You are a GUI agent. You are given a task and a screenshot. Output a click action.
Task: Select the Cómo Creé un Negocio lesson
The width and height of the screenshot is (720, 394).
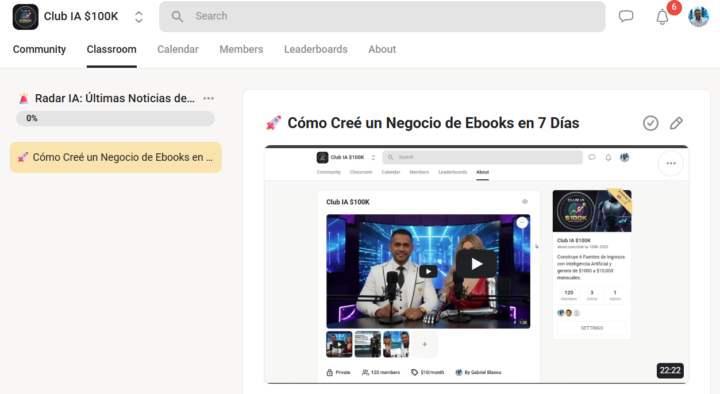pyautogui.click(x=116, y=158)
